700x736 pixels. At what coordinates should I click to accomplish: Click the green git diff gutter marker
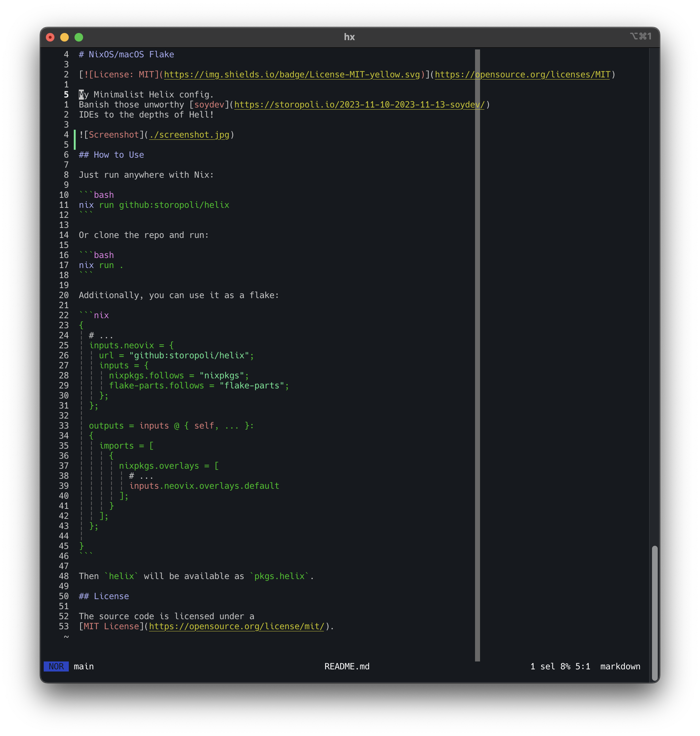tap(75, 140)
